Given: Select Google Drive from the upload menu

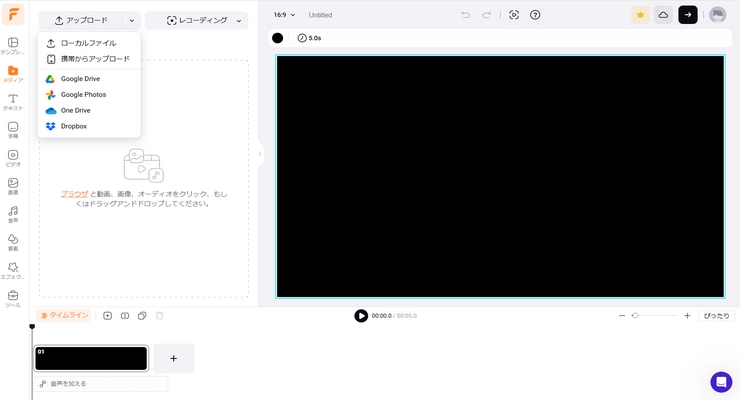Looking at the screenshot, I should tap(80, 79).
